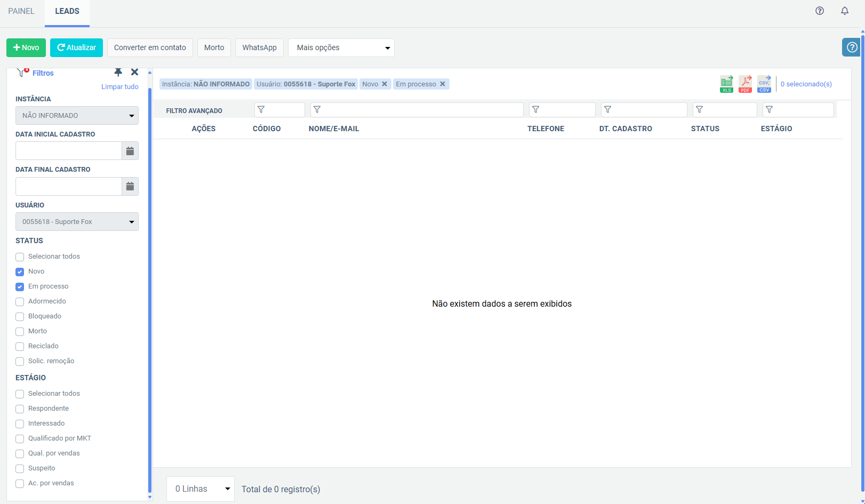This screenshot has height=504, width=865.
Task: Open the 0 Linhas rows dropdown
Action: coord(201,489)
